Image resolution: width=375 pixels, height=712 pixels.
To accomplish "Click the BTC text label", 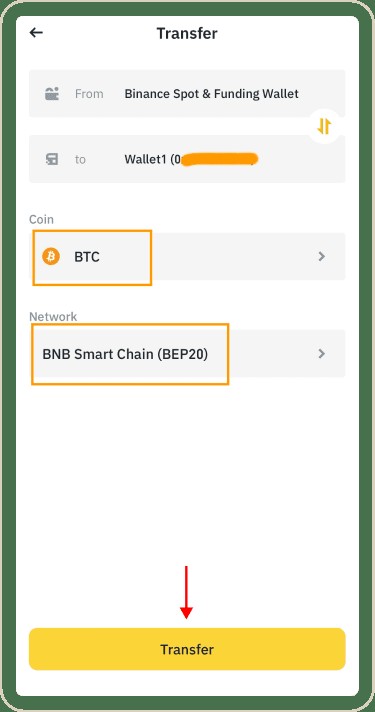I will 87,257.
